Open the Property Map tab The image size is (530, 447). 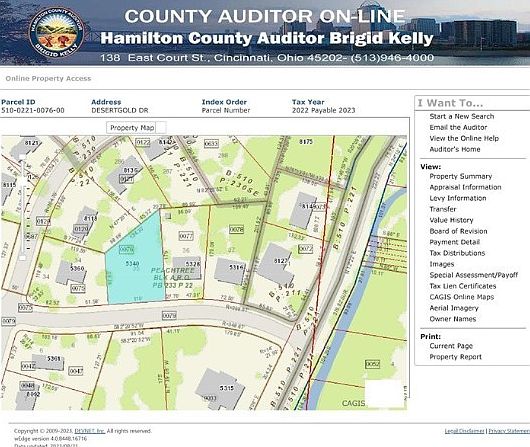(132, 128)
